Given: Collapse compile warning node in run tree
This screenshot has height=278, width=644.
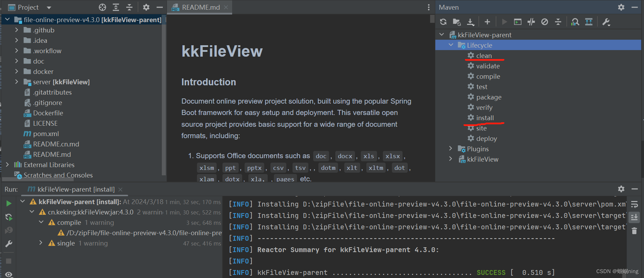Looking at the screenshot, I should click(41, 222).
